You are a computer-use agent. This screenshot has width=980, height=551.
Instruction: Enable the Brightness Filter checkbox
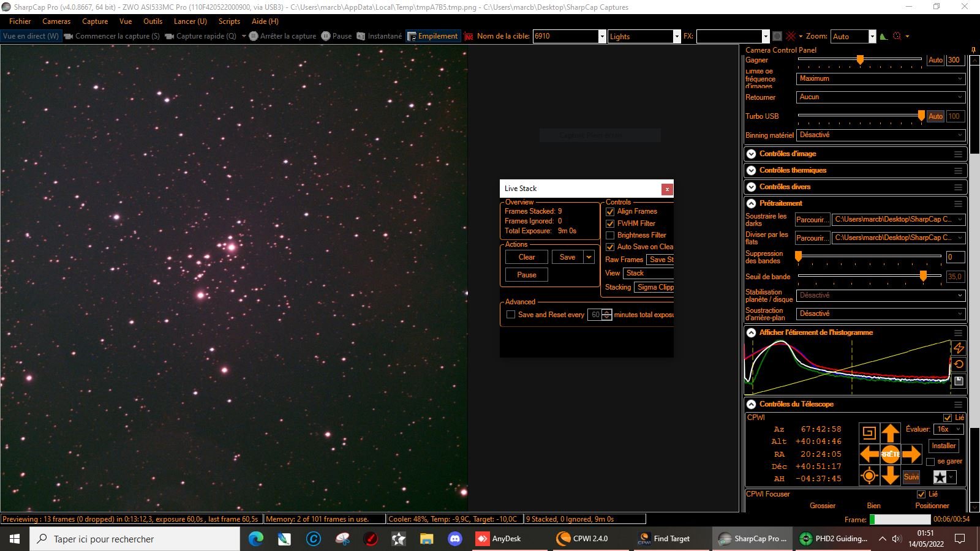(x=610, y=235)
